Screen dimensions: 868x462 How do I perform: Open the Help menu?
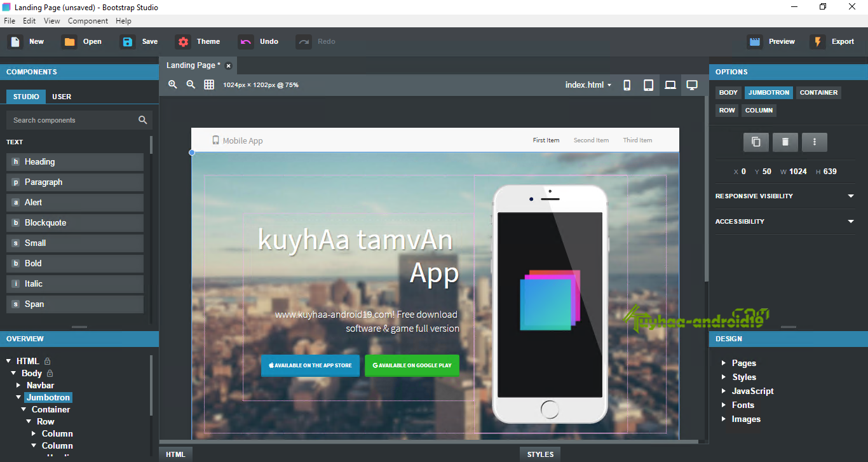(124, 21)
